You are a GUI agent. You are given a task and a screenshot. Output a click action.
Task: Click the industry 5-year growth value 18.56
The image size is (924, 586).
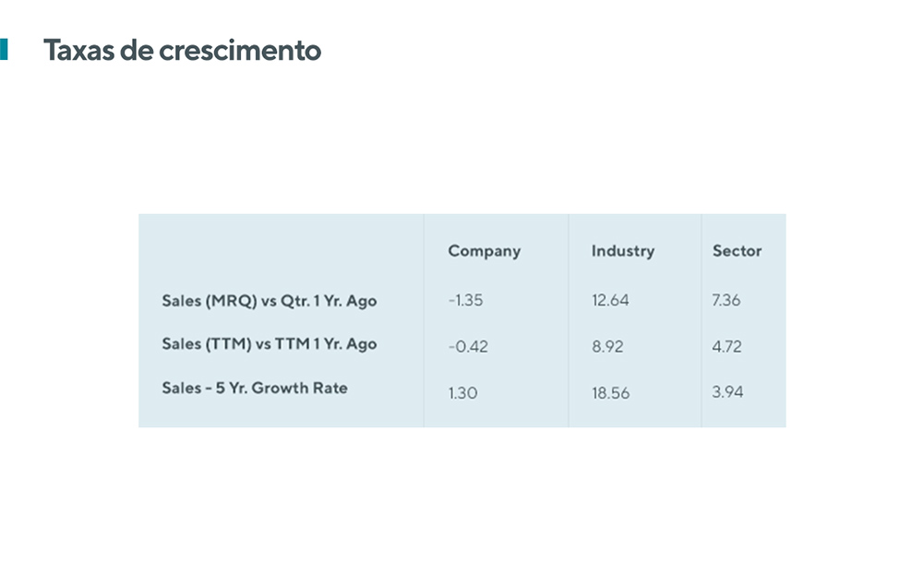[x=610, y=393]
